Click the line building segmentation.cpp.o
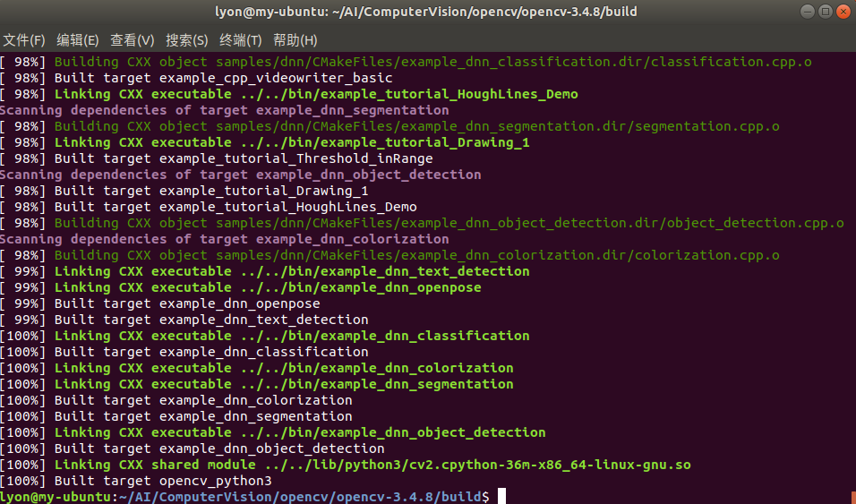856x504 pixels. 389,126
